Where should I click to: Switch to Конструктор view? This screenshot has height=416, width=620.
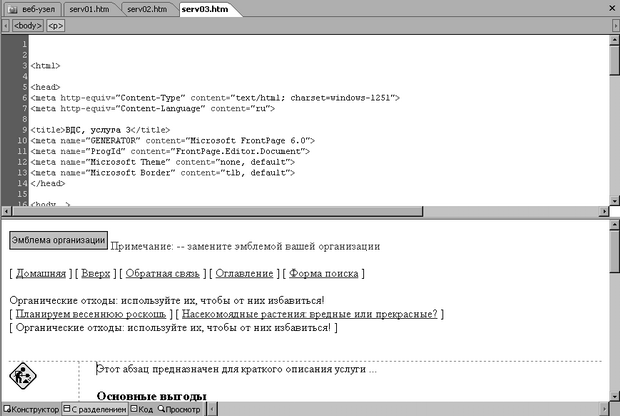pos(30,409)
